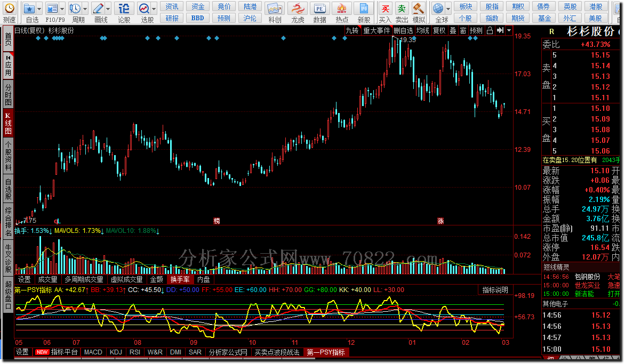Click the lock icon on chart toolbar

pyautogui.click(x=490, y=30)
